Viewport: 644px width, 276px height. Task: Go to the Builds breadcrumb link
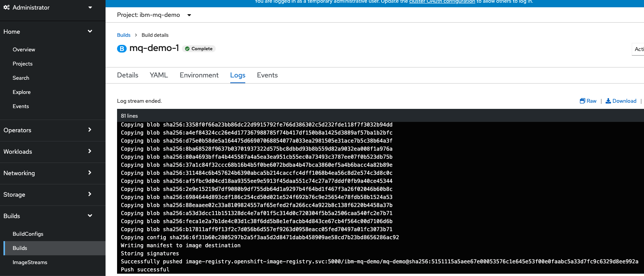[124, 35]
